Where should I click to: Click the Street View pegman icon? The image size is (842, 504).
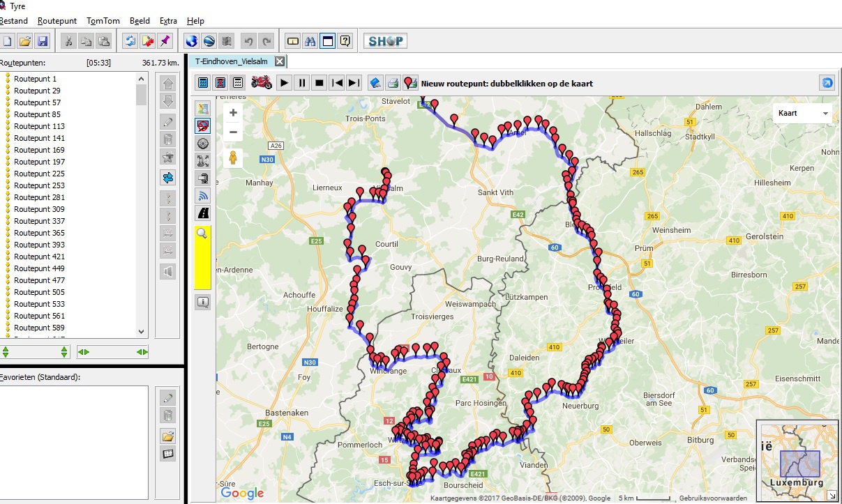click(x=232, y=158)
